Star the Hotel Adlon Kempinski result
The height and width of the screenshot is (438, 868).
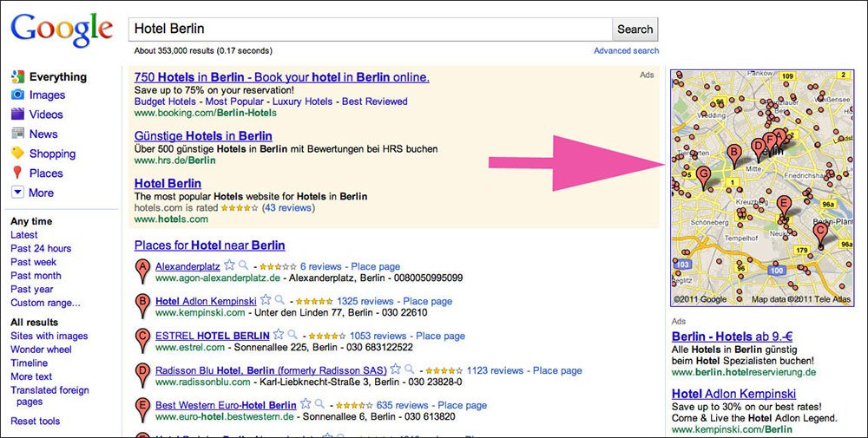pyautogui.click(x=266, y=300)
